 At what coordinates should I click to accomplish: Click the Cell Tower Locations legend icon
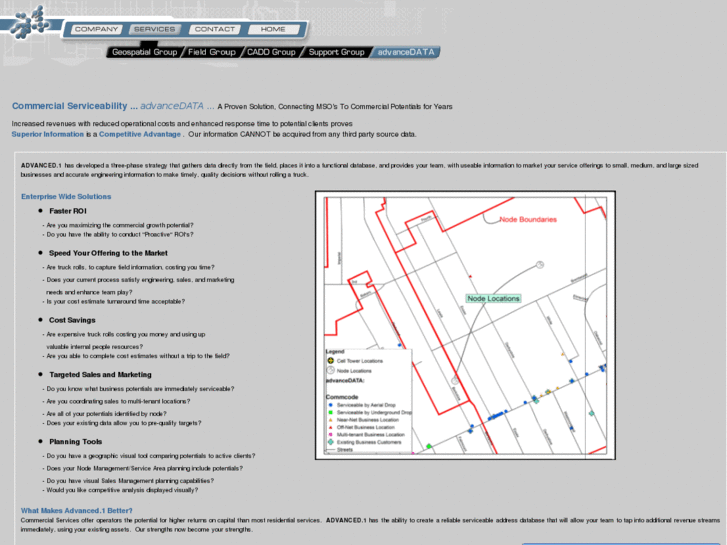click(x=331, y=360)
